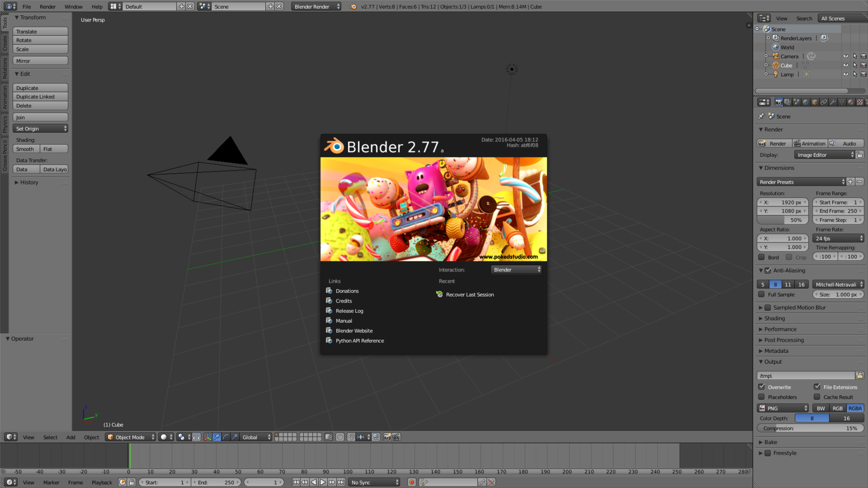Open the World properties tab globe icon

click(806, 102)
